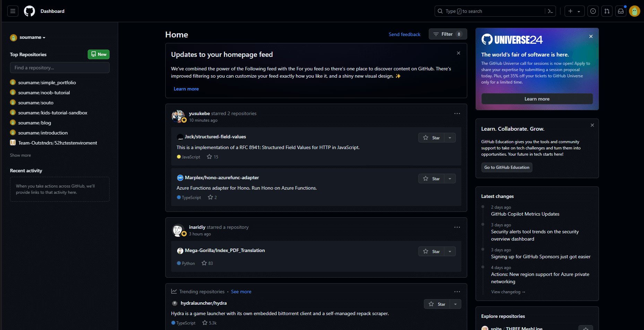
Task: View star count 2 for hono-azurefunc-adapter
Action: (x=212, y=198)
